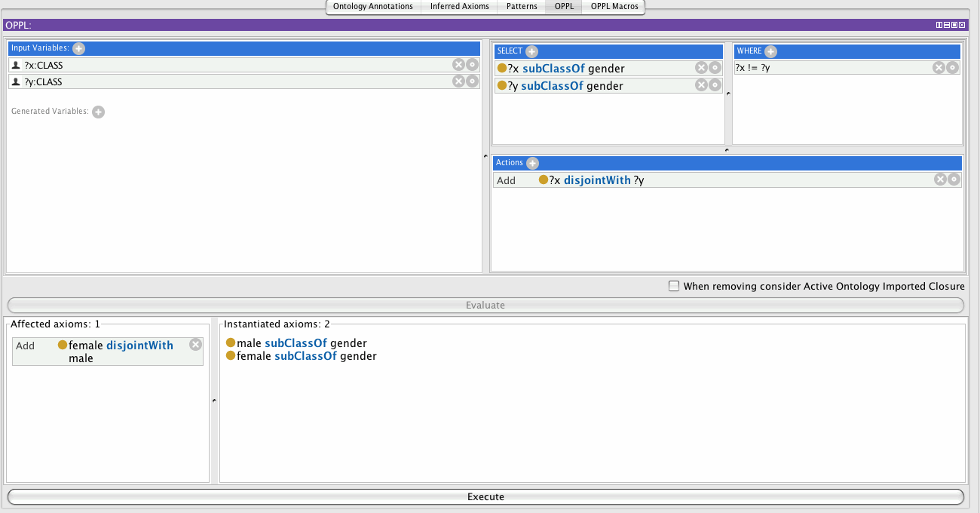This screenshot has width=980, height=513.
Task: Add a generated variable
Action: pos(98,112)
